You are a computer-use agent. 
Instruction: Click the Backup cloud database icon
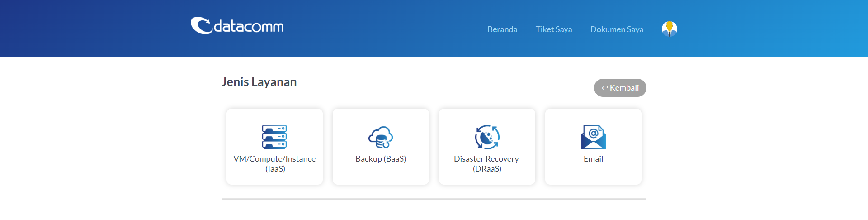point(381,137)
